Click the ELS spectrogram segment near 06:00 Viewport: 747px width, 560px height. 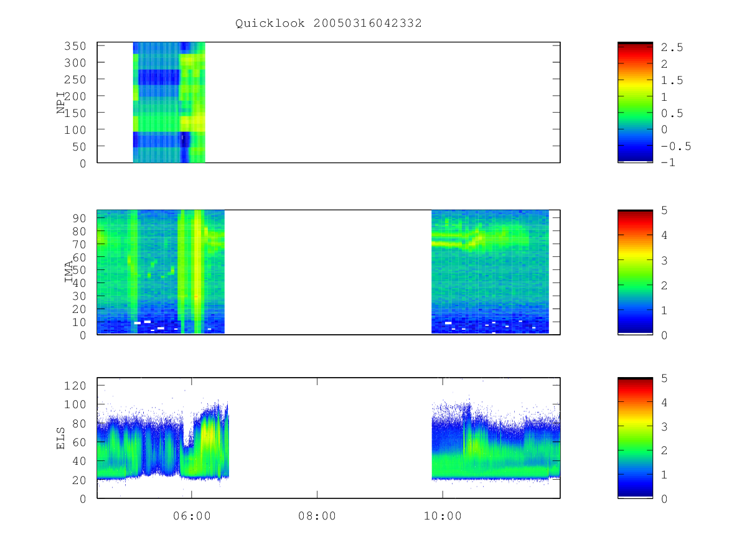click(163, 442)
